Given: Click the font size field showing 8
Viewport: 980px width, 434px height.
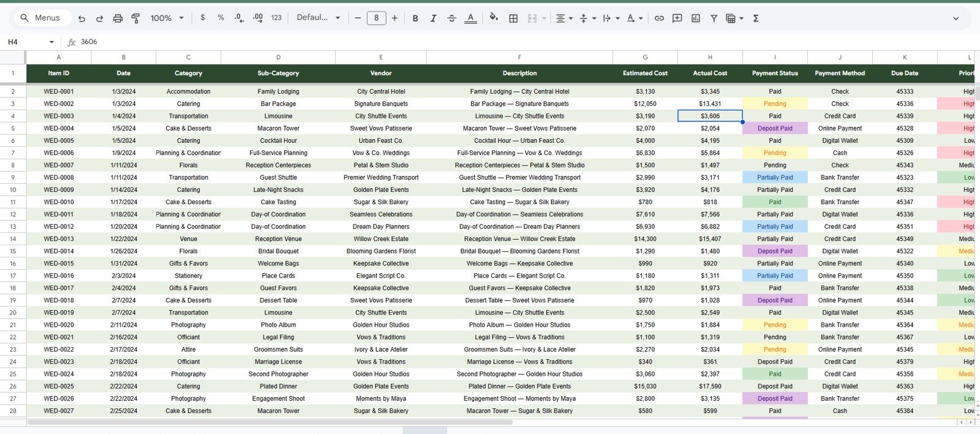Looking at the screenshot, I should [376, 18].
